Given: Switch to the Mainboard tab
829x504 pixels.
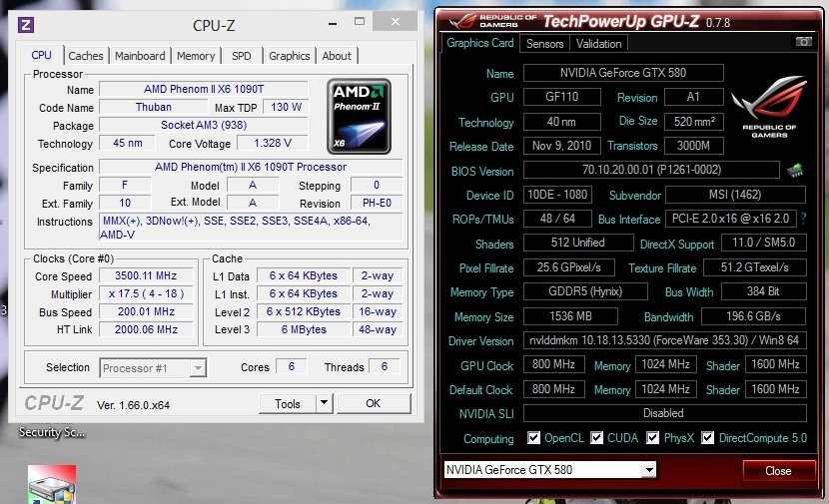Looking at the screenshot, I should (x=140, y=56).
